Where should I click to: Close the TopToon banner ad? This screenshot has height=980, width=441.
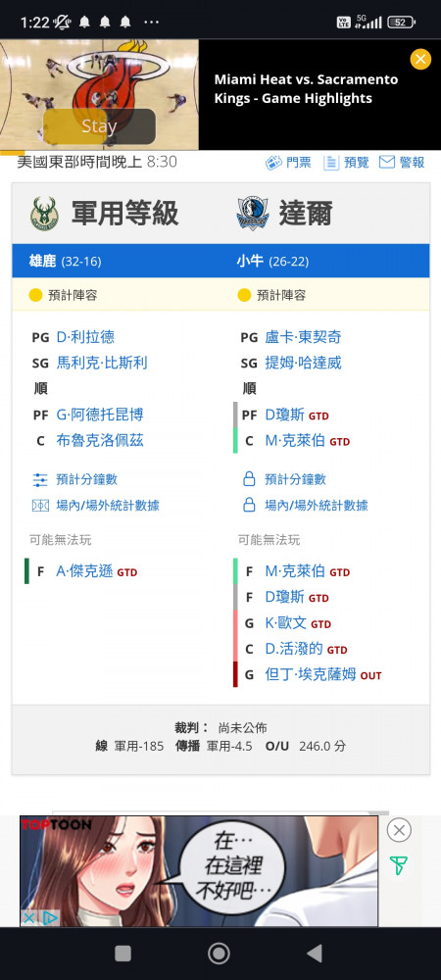coord(399,830)
